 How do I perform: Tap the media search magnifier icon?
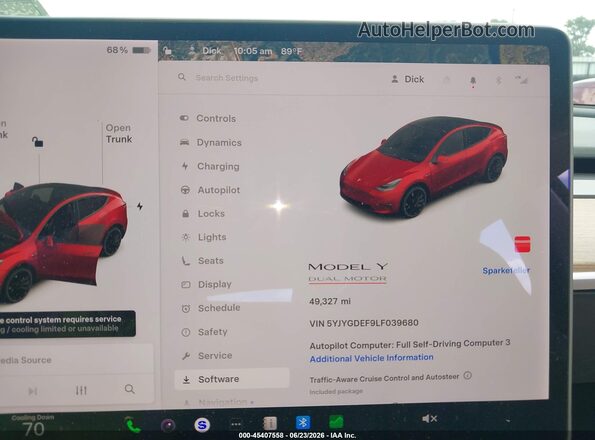129,389
